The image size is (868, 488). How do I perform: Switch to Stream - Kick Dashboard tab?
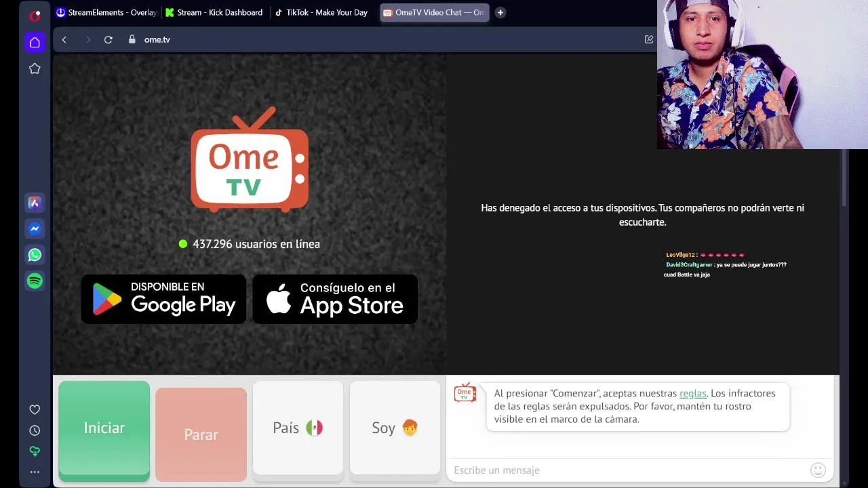coord(214,12)
